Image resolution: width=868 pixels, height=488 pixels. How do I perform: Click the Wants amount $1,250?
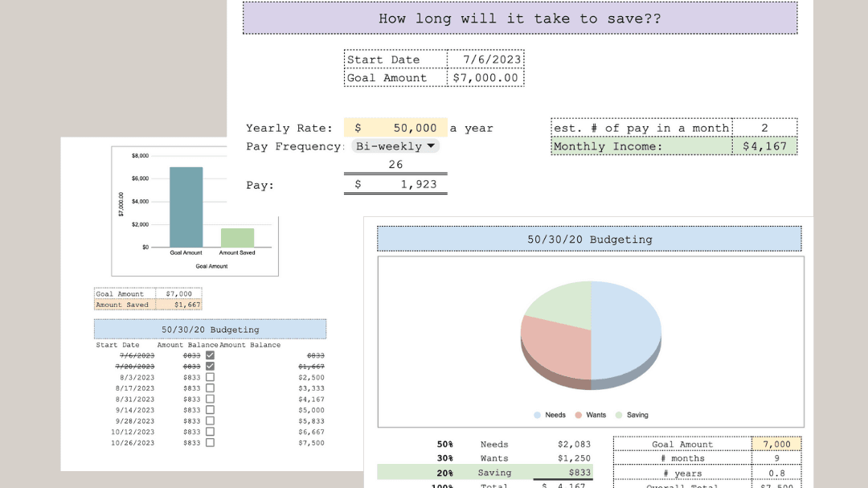click(x=574, y=458)
